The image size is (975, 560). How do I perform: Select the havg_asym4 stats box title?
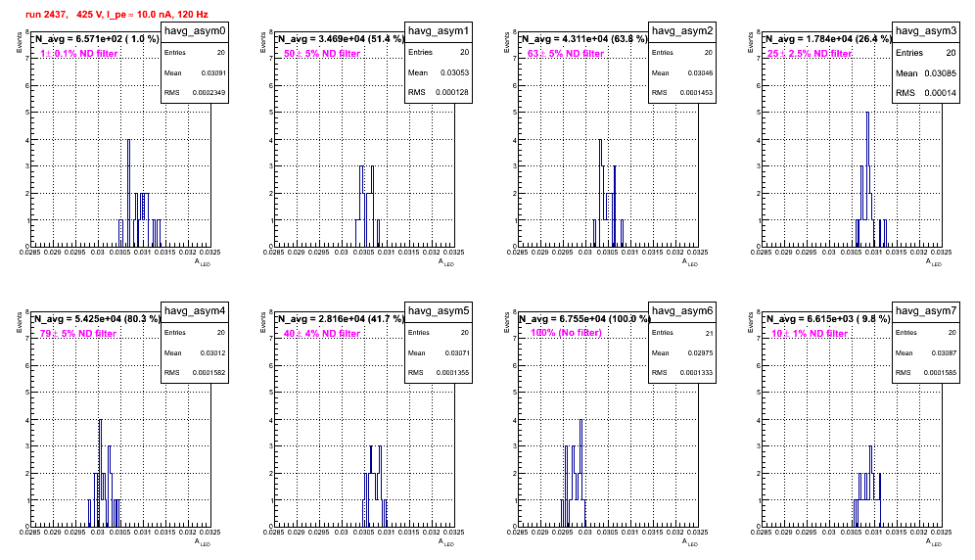[195, 311]
